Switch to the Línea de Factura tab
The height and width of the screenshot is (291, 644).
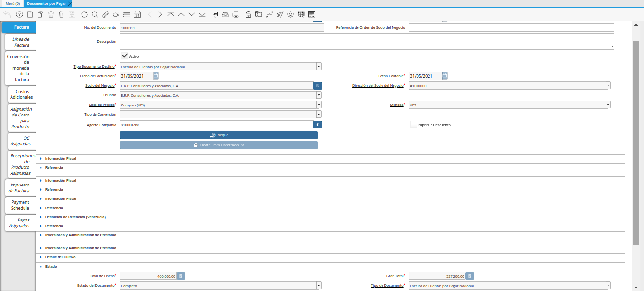pyautogui.click(x=21, y=42)
